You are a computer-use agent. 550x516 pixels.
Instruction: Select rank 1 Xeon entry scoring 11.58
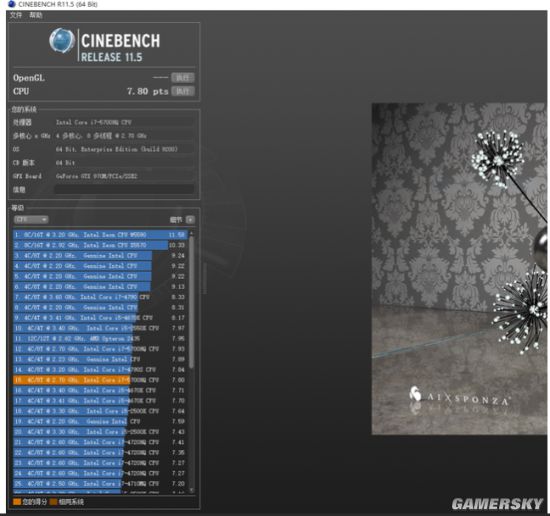100,235
